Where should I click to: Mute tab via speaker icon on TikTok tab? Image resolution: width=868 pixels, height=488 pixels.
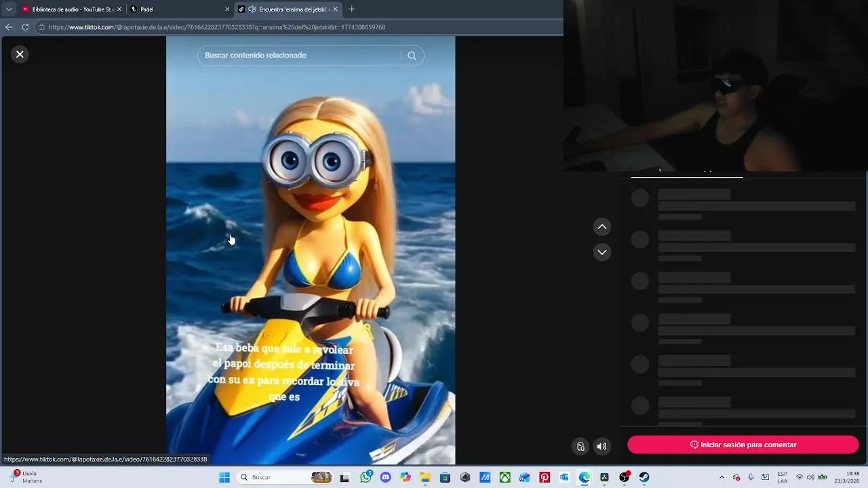pos(252,9)
